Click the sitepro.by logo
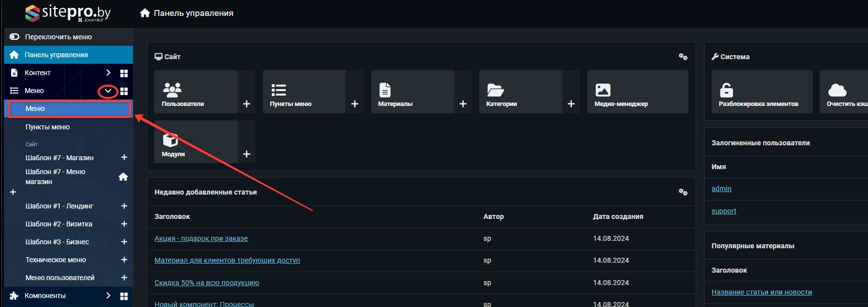Viewport: 868px width, 307px height. (68, 13)
